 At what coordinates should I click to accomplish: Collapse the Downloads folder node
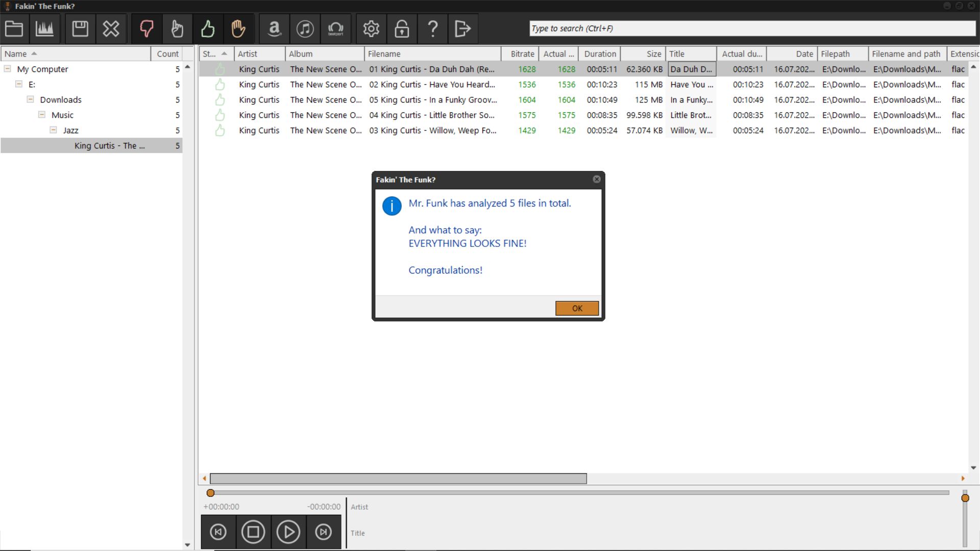pyautogui.click(x=31, y=99)
